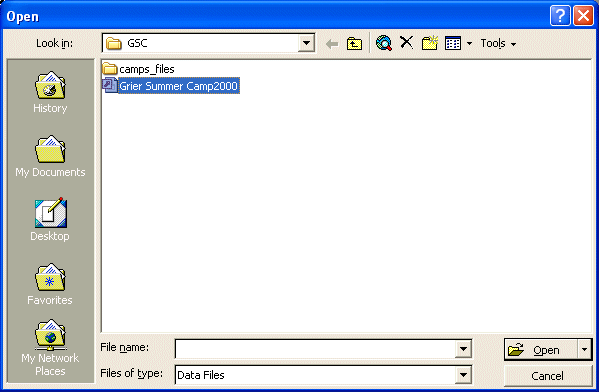
Task: Browse My Network Places
Action: click(x=50, y=348)
